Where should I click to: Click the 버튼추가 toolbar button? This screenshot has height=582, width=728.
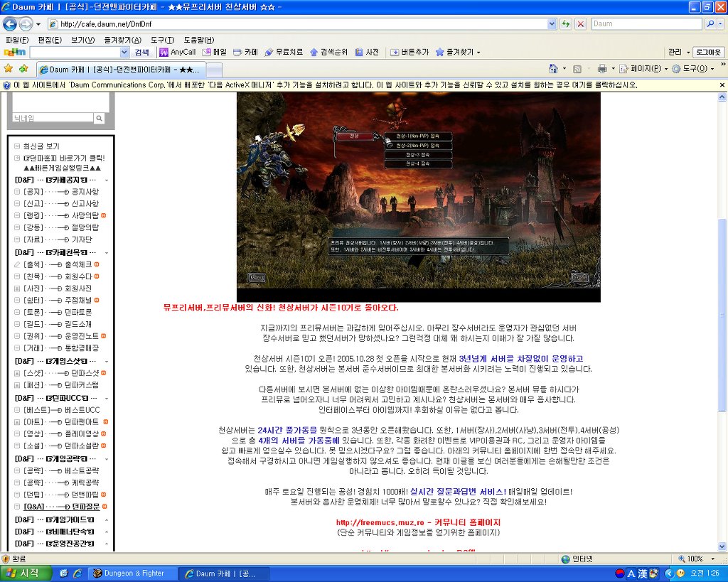point(409,52)
